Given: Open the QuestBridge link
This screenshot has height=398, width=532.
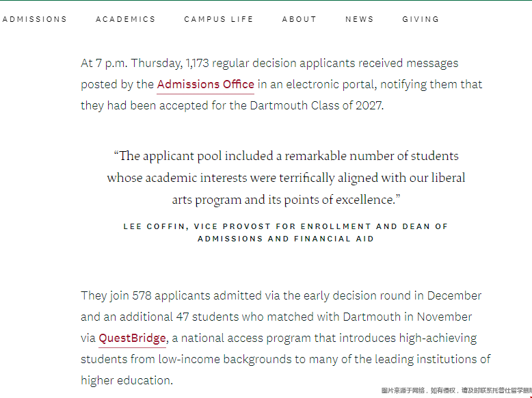Looking at the screenshot, I should 133,339.
